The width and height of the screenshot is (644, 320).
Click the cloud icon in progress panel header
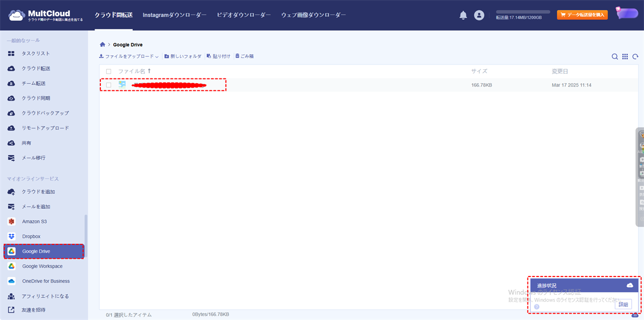click(630, 285)
